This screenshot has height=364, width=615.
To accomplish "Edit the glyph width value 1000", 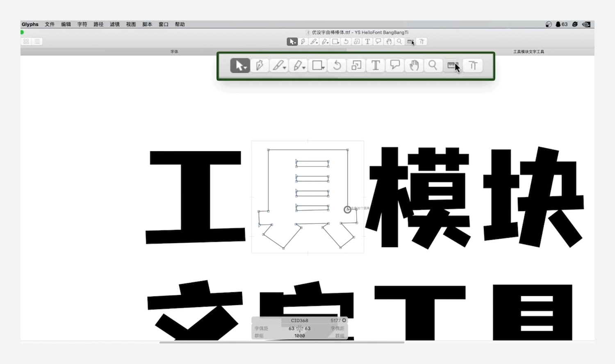I will click(x=300, y=336).
